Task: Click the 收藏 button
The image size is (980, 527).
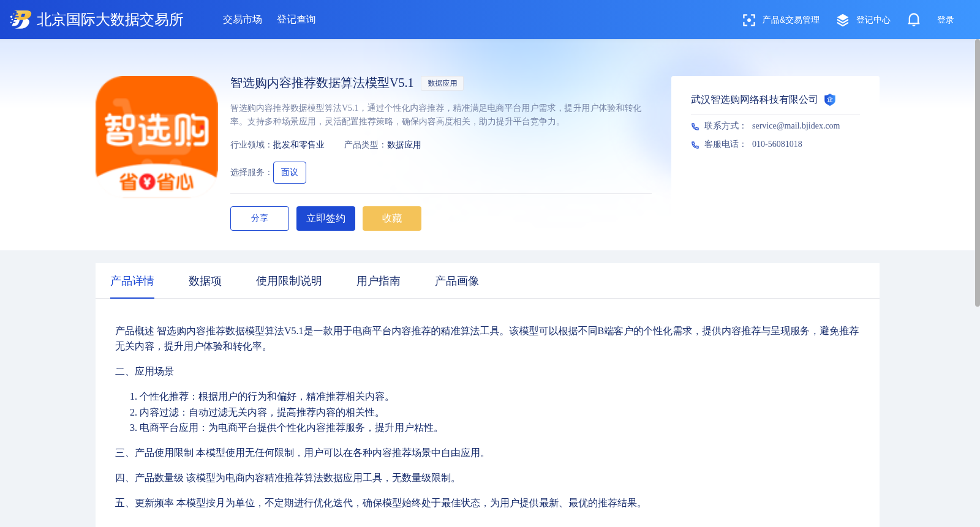Action: 392,219
